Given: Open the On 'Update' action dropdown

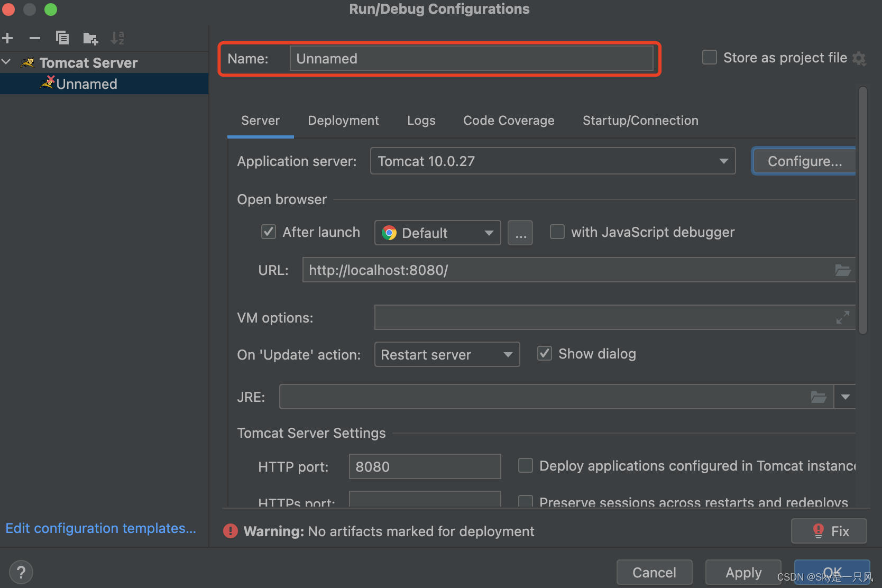Looking at the screenshot, I should pyautogui.click(x=447, y=354).
